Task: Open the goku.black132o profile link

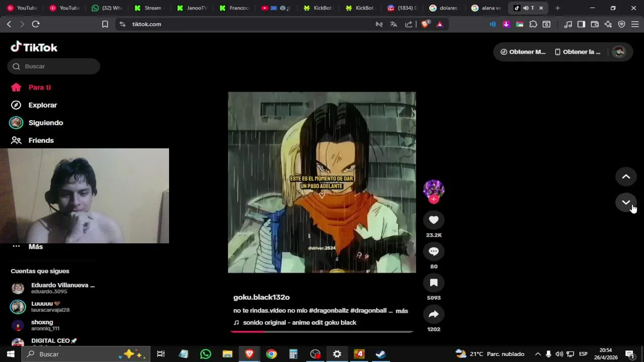Action: click(x=262, y=297)
